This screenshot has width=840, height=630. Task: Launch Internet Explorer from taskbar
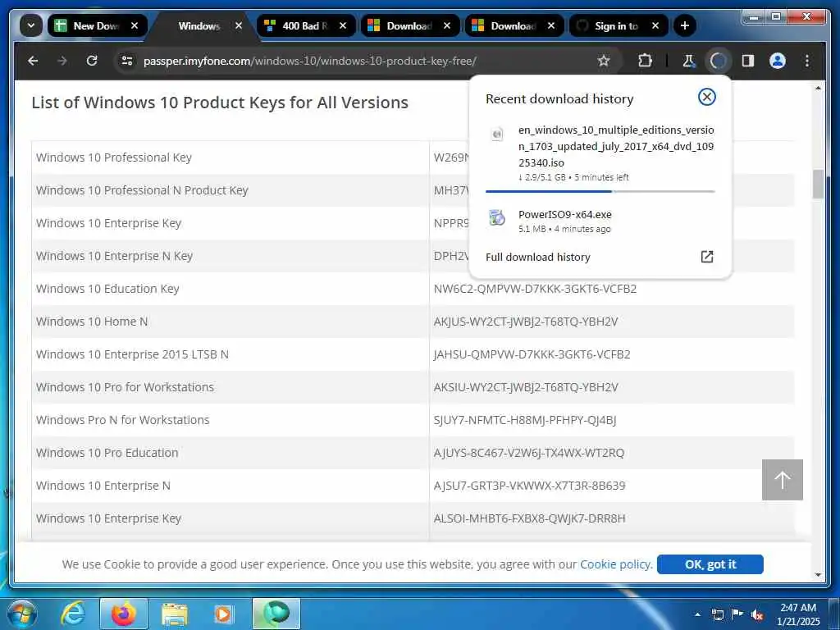[72, 614]
